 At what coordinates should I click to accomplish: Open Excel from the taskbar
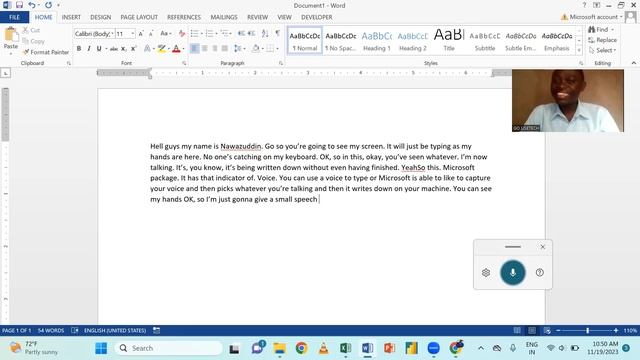click(x=345, y=348)
